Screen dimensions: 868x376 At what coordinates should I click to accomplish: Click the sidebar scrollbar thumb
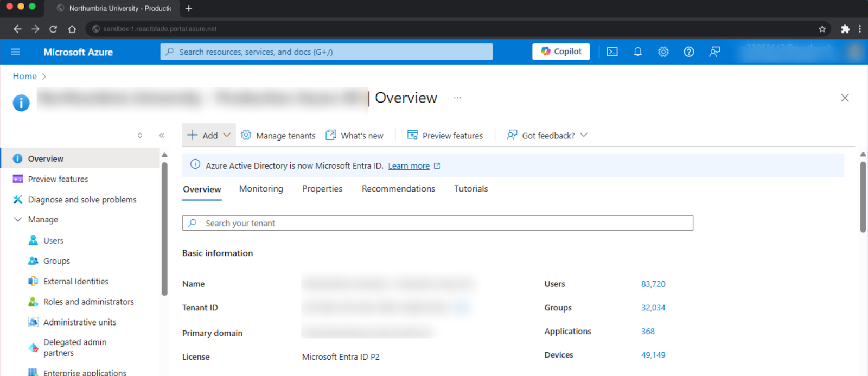(164, 229)
